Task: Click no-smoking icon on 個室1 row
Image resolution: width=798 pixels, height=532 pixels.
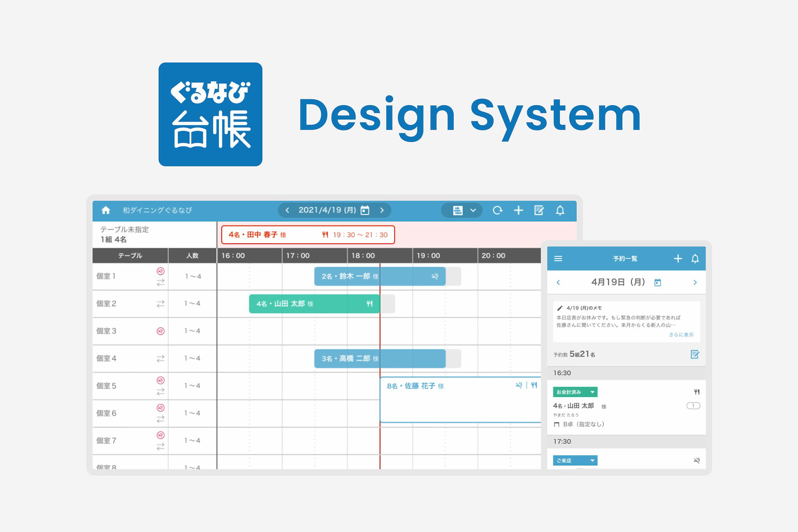Action: [x=160, y=271]
